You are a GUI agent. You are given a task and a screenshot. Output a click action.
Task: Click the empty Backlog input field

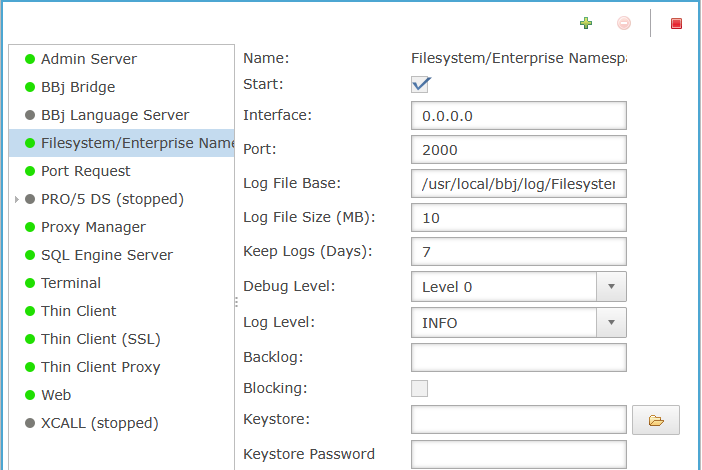point(518,357)
